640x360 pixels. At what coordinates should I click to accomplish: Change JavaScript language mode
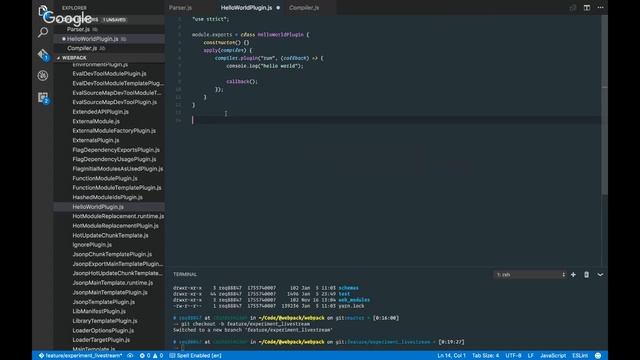(553, 356)
